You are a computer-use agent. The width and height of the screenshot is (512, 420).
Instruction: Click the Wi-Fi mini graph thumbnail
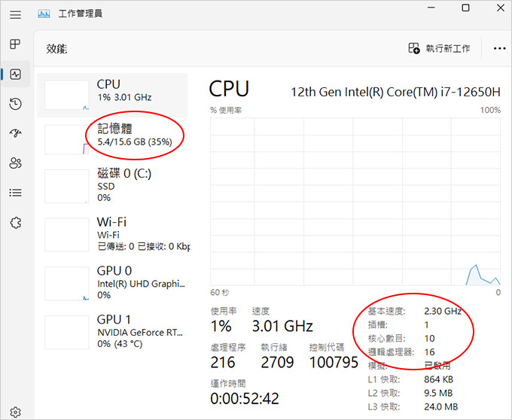point(66,235)
